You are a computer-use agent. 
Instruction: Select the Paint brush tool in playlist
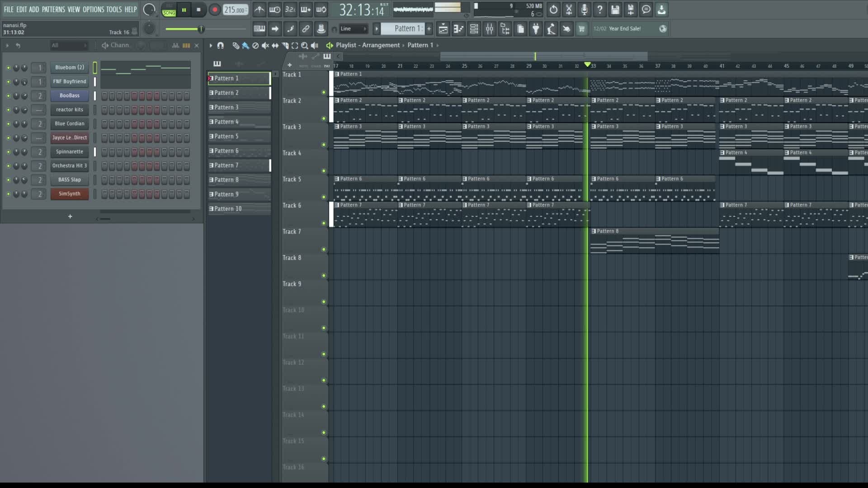coord(245,45)
